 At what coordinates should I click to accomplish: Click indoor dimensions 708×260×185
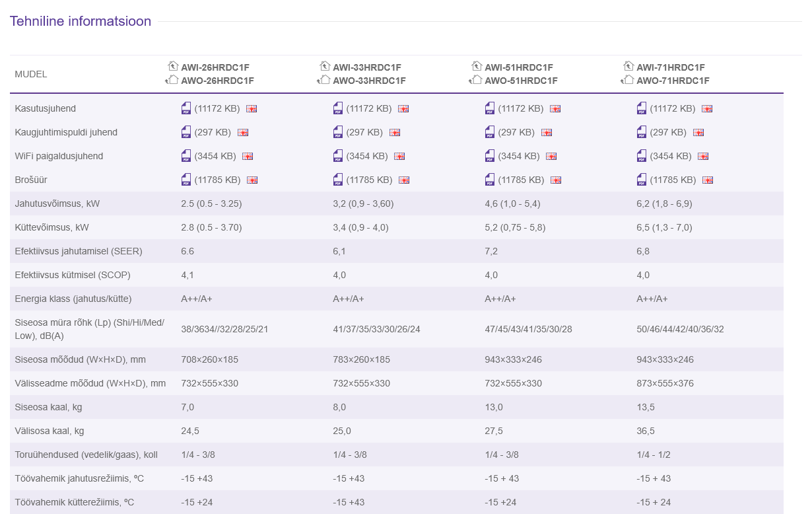pos(210,359)
